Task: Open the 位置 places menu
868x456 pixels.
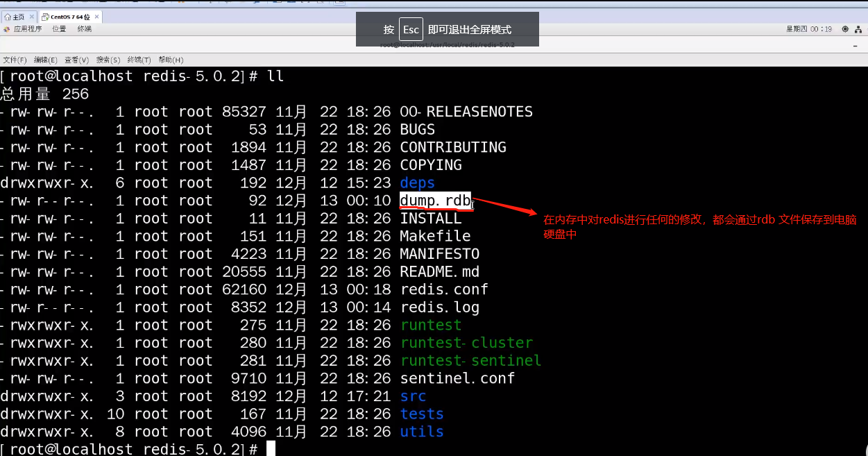Action: tap(59, 29)
